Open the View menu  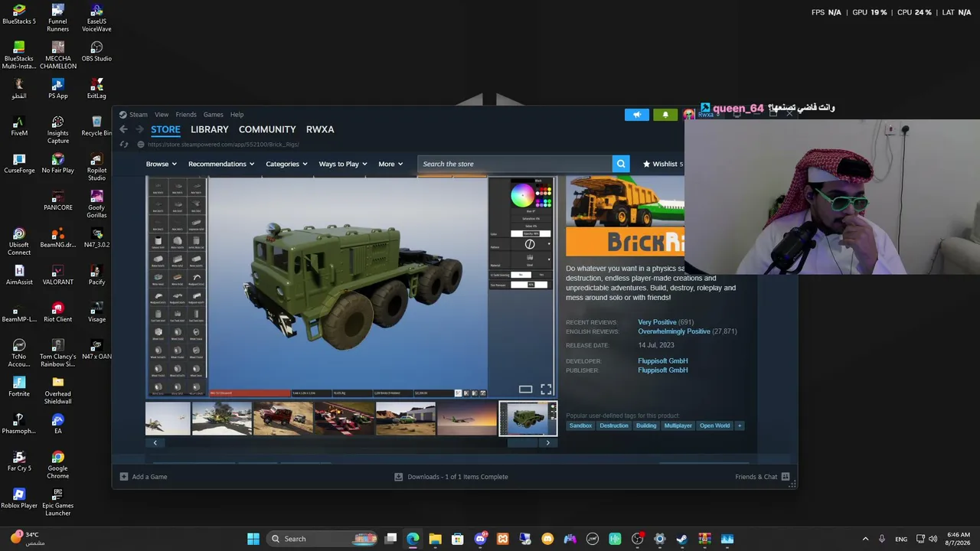click(x=162, y=115)
